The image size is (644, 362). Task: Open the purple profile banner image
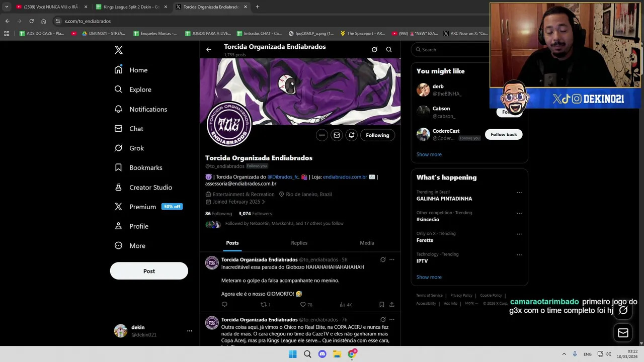(x=300, y=92)
